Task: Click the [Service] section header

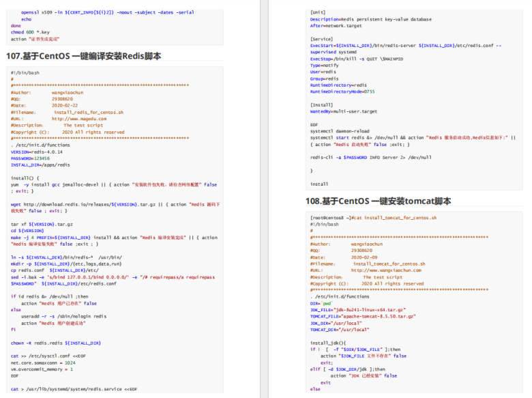Action: pyautogui.click(x=322, y=39)
